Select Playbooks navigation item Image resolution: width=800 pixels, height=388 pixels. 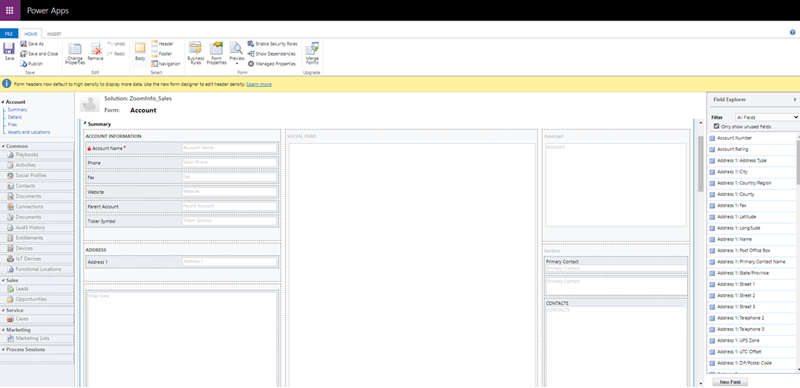pos(37,155)
